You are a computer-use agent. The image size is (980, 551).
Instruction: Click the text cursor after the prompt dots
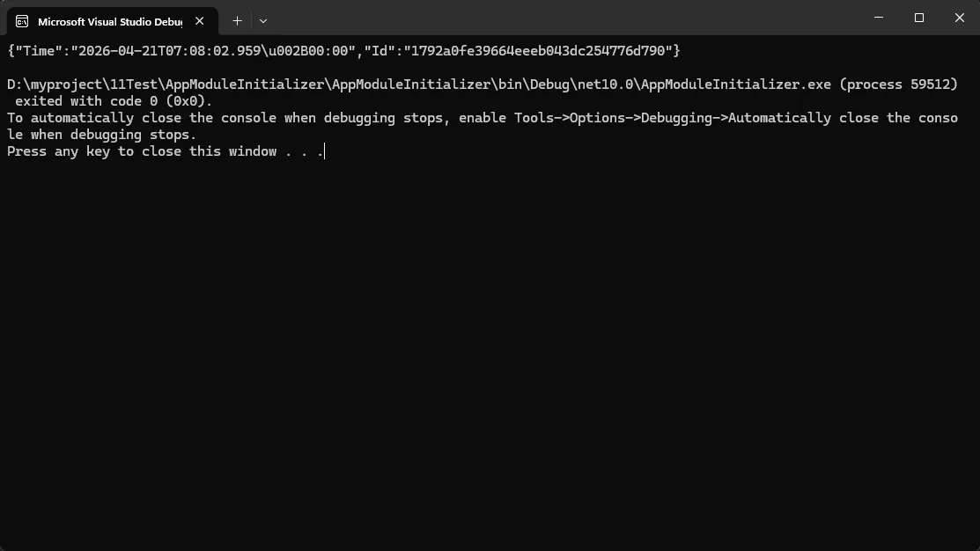[x=324, y=151]
